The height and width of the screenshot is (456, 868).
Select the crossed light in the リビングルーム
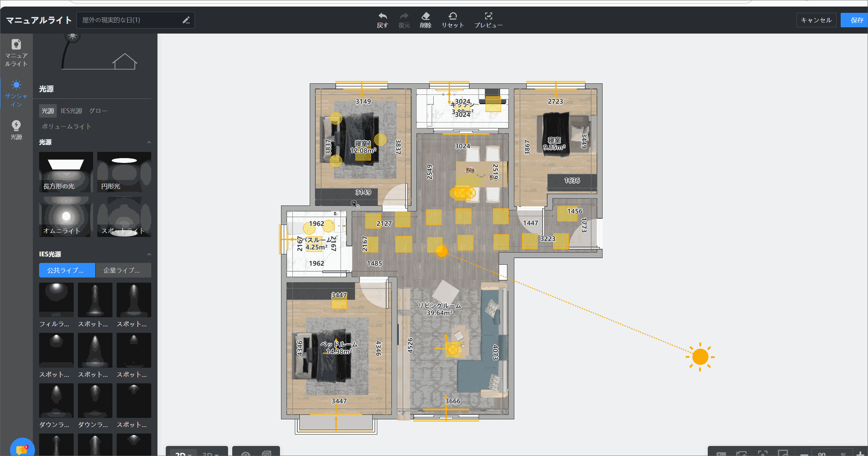pyautogui.click(x=453, y=350)
